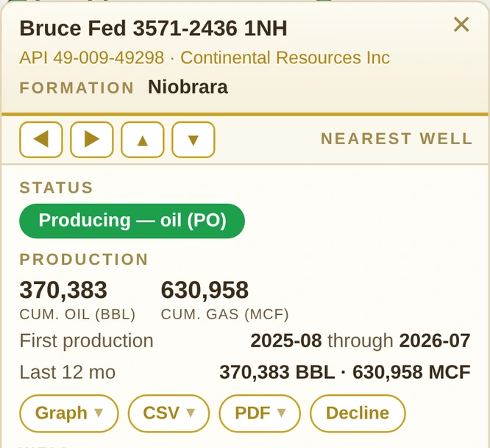Click cumulative oil value 370,383
Viewport: 490px width, 448px height.
point(63,290)
